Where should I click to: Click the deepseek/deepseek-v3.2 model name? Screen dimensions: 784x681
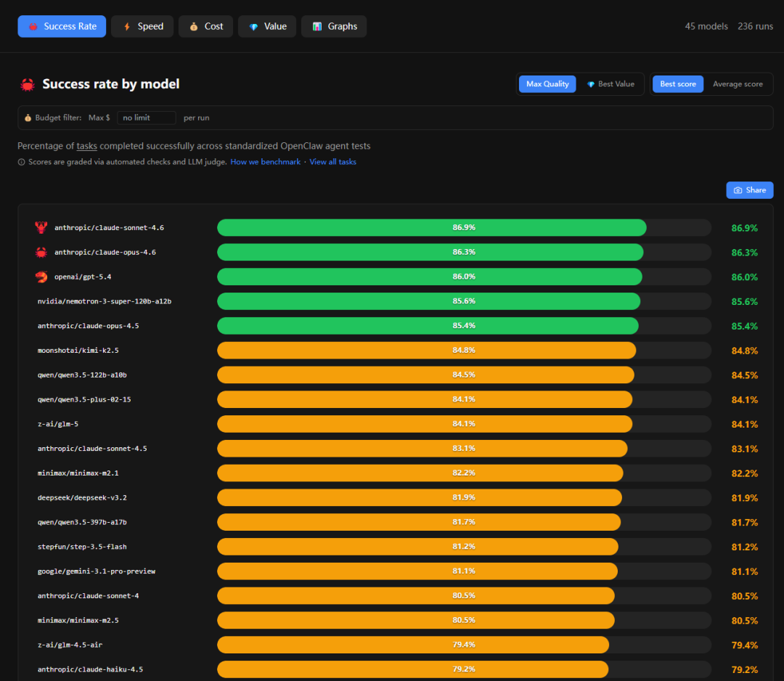(82, 498)
